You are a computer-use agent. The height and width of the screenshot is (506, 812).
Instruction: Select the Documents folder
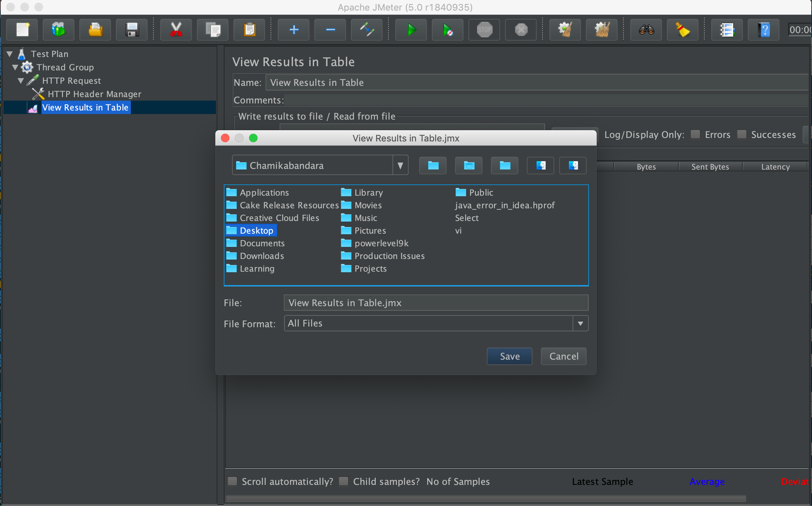tap(255, 243)
